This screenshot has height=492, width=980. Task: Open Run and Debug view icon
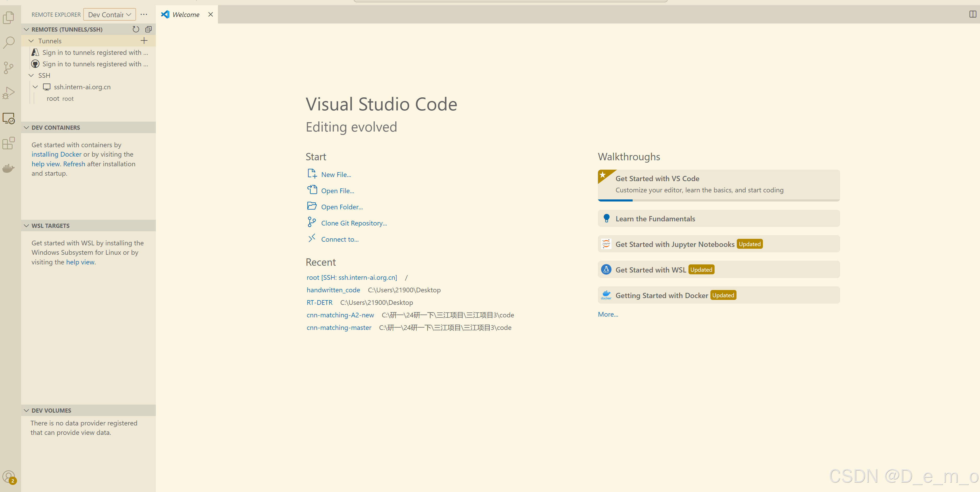(x=9, y=93)
